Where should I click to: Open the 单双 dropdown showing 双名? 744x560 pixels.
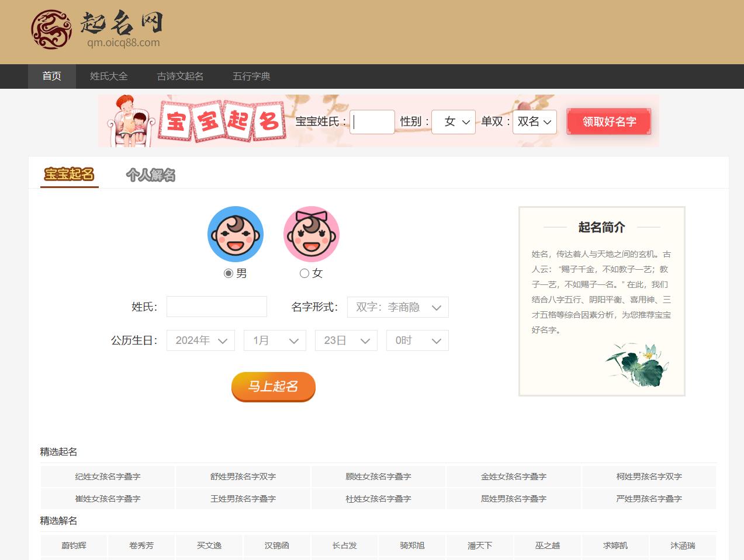click(534, 122)
